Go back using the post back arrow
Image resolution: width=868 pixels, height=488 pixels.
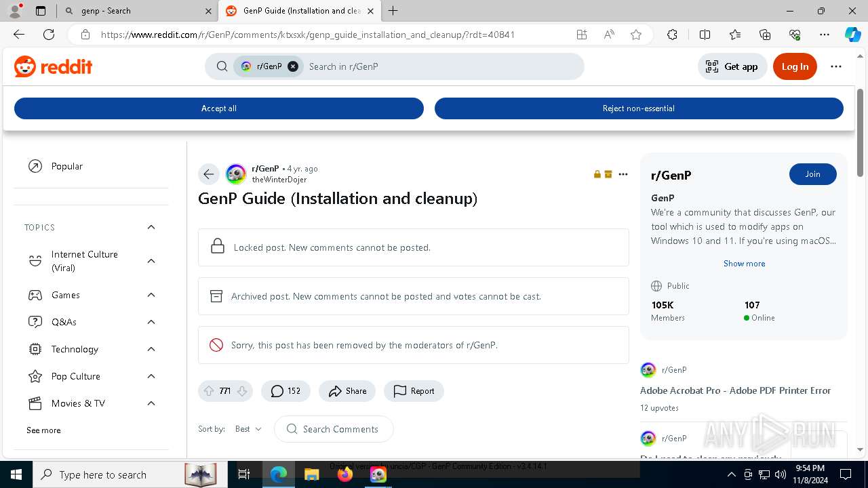209,174
